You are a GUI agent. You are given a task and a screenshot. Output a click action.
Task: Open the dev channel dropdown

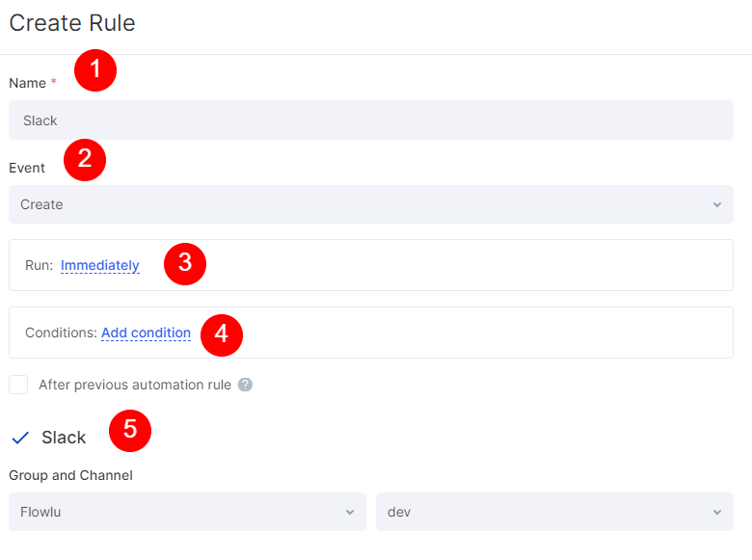[553, 512]
